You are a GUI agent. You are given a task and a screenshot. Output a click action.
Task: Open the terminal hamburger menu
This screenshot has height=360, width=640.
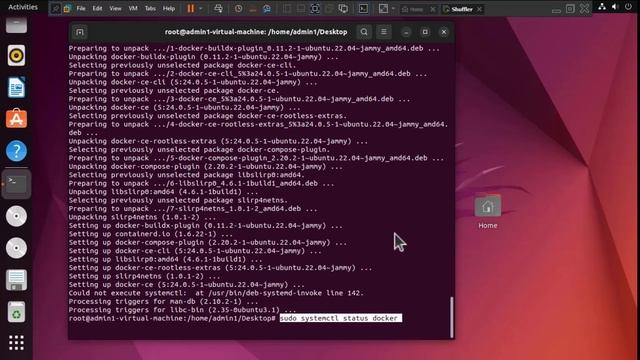pyautogui.click(x=384, y=32)
